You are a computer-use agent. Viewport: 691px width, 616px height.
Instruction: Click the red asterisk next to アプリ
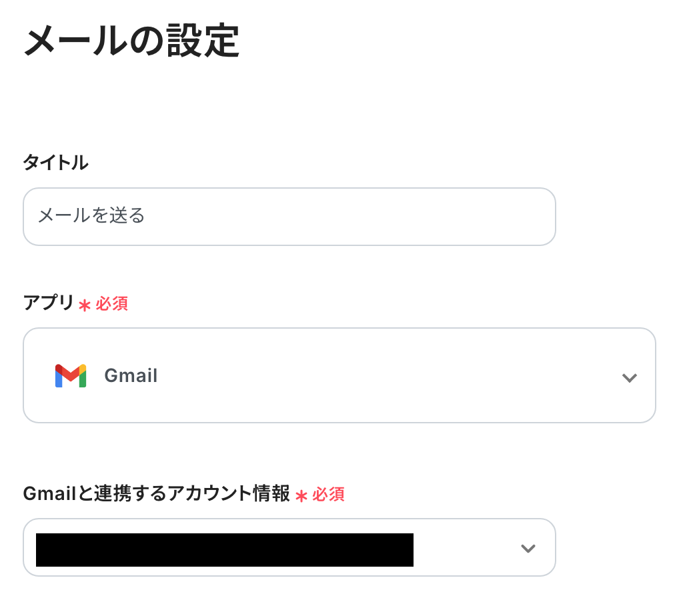click(84, 305)
